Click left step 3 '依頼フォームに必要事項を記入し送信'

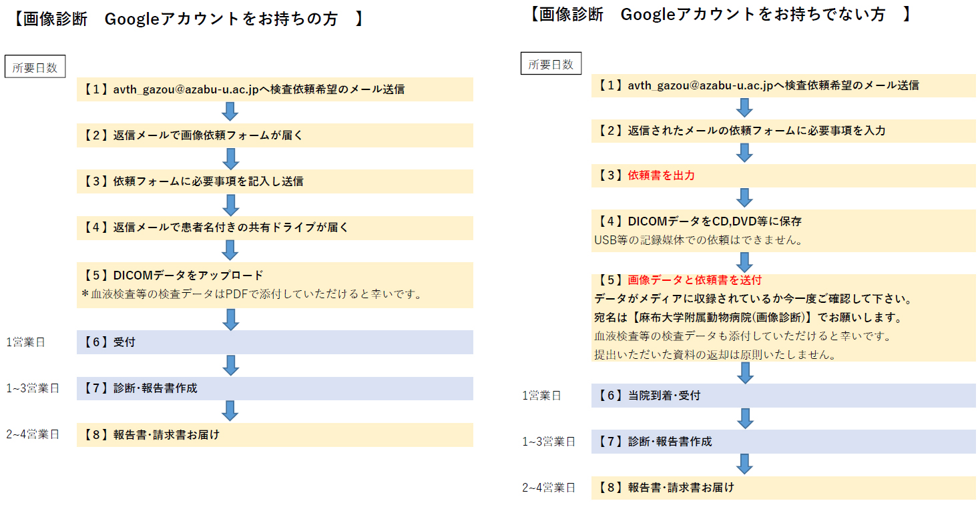tap(275, 181)
